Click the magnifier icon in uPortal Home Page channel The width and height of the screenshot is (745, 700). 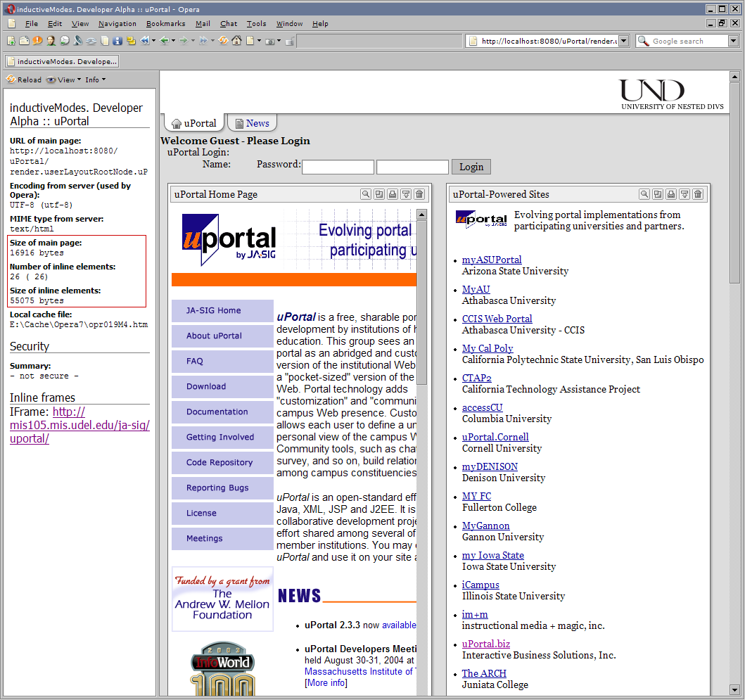click(x=365, y=194)
